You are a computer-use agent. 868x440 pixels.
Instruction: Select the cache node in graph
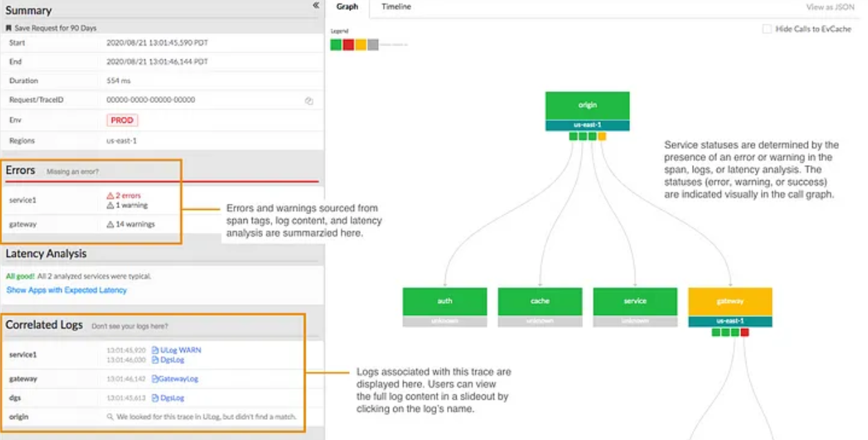pos(540,301)
